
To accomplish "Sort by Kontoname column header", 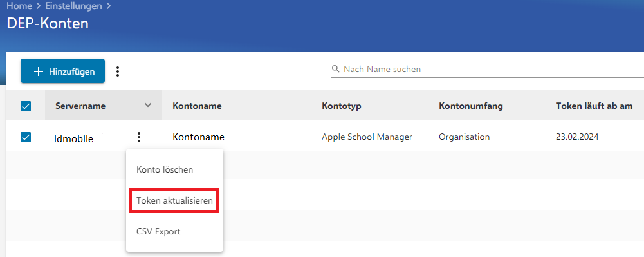I will coord(197,106).
